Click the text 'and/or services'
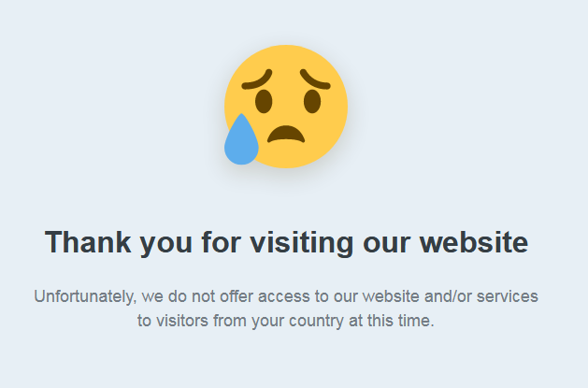Image resolution: width=588 pixels, height=388 pixels. [x=481, y=296]
